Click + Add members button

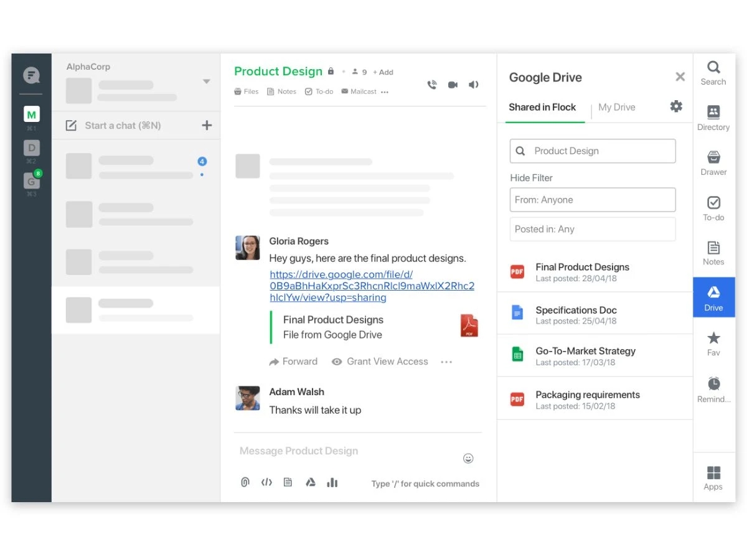[383, 72]
